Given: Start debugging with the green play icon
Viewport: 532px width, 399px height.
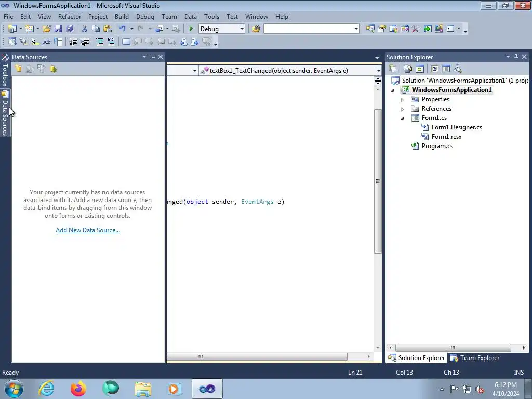Looking at the screenshot, I should point(191,29).
